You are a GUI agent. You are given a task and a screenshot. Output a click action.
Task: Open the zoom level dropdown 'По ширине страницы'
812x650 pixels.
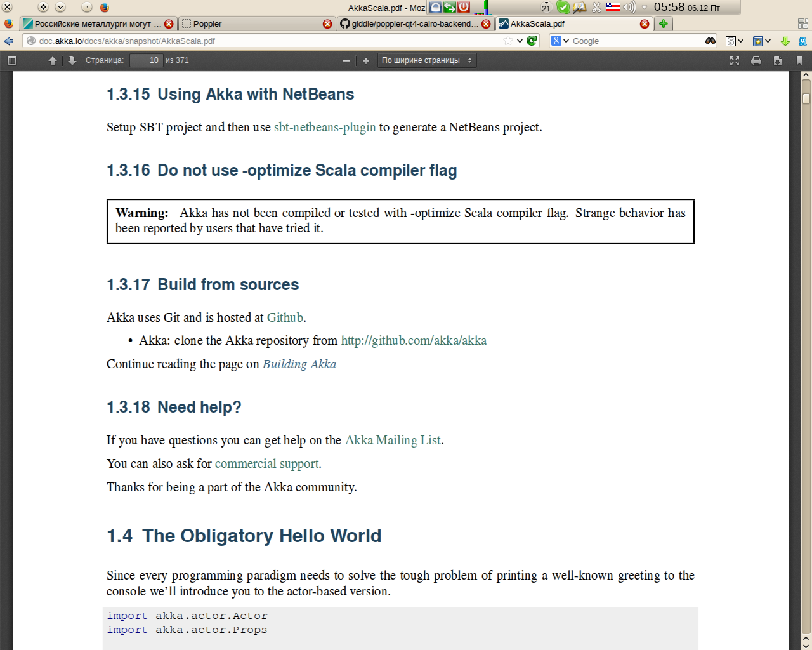pyautogui.click(x=426, y=60)
